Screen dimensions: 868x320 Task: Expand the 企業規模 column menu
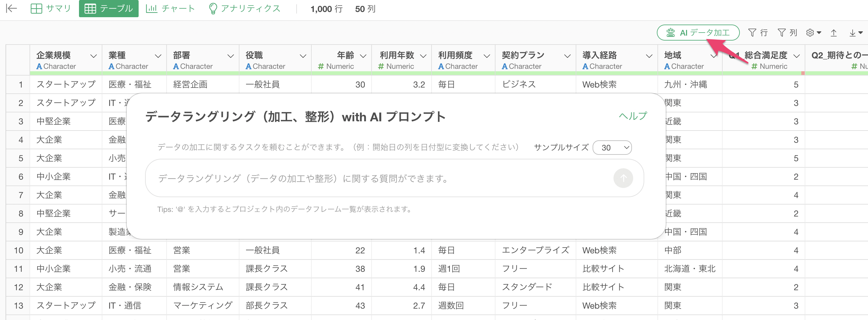pos(94,56)
